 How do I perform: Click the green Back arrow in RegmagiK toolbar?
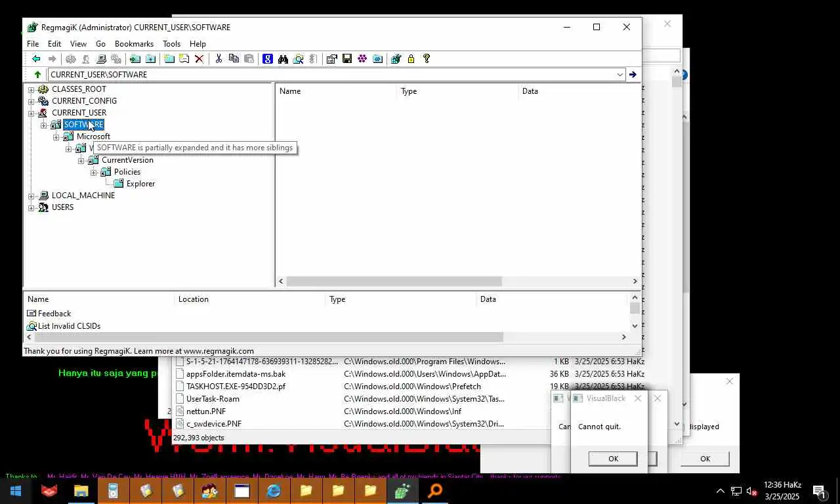point(36,59)
